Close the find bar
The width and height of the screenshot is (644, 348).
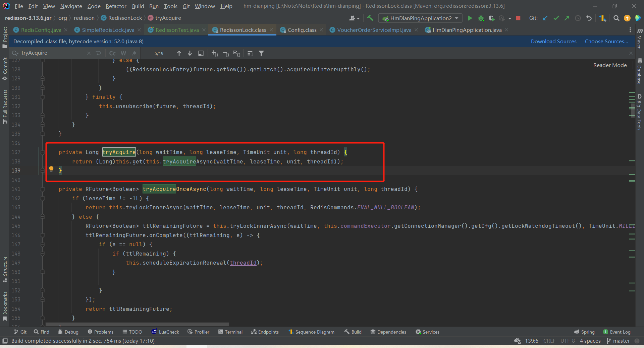point(631,53)
